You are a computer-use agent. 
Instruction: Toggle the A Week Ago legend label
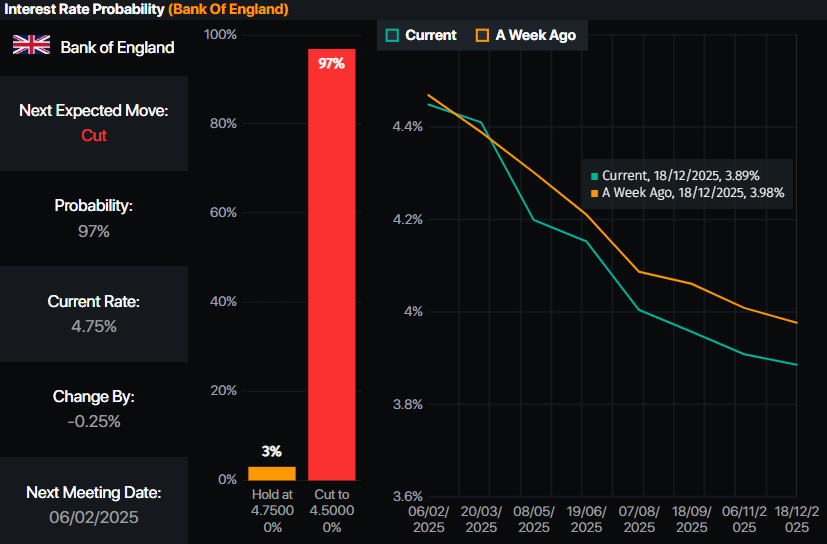pos(535,35)
